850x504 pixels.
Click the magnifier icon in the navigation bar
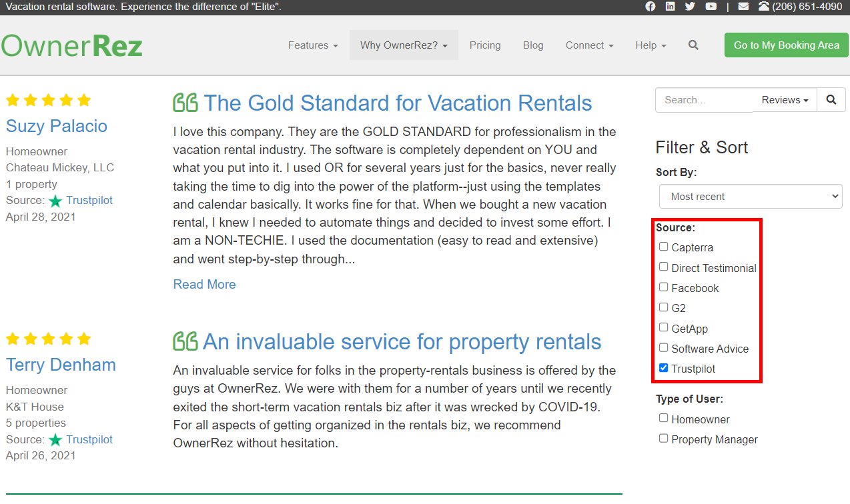(693, 45)
